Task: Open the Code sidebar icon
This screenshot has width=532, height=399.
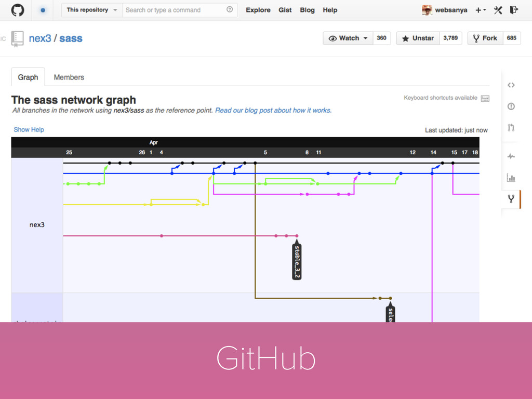Action: coord(511,85)
